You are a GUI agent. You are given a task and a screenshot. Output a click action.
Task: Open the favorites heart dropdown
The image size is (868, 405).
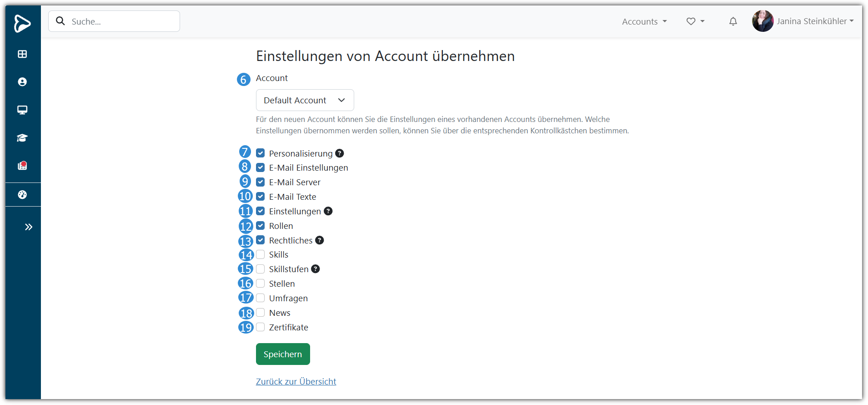pos(695,21)
